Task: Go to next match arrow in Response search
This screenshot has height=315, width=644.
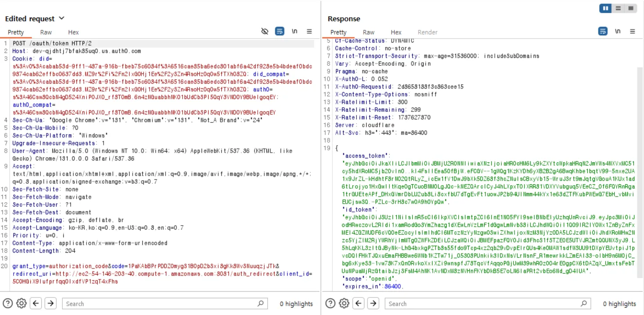Action: click(373, 303)
